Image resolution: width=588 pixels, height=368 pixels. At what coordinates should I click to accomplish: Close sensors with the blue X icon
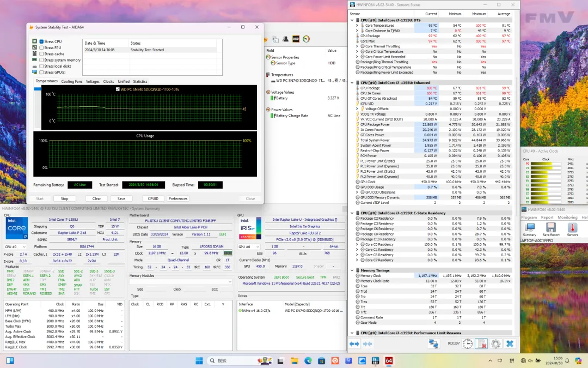(510, 343)
